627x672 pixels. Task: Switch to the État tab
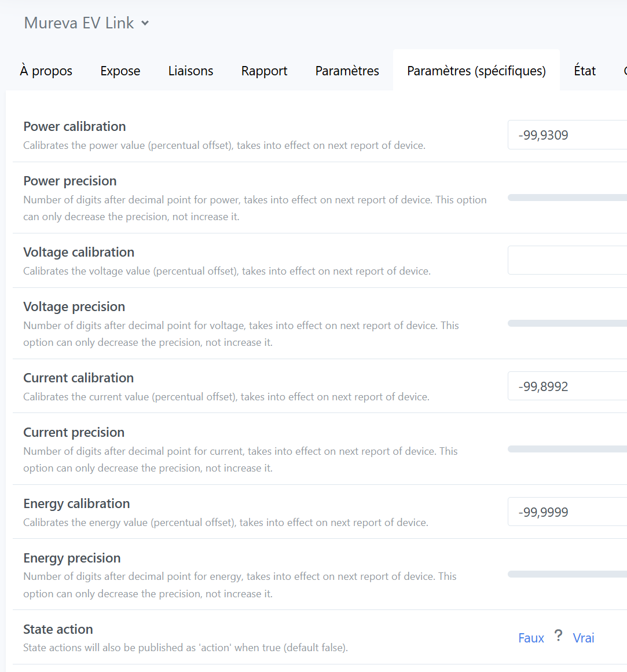[x=585, y=71]
